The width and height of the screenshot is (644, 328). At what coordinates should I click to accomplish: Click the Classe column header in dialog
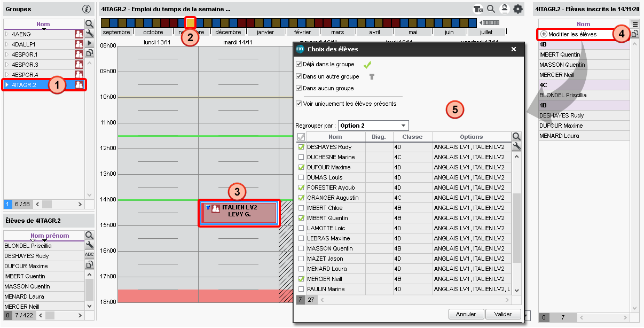tap(412, 137)
